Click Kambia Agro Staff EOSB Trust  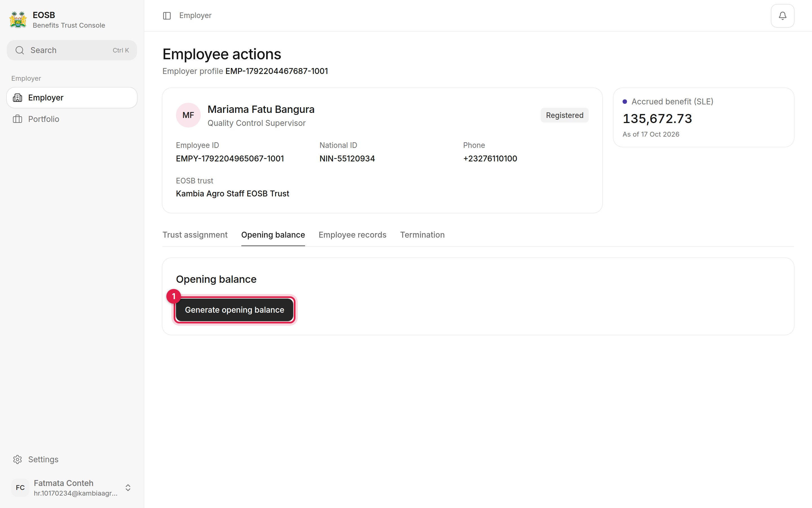pyautogui.click(x=233, y=194)
